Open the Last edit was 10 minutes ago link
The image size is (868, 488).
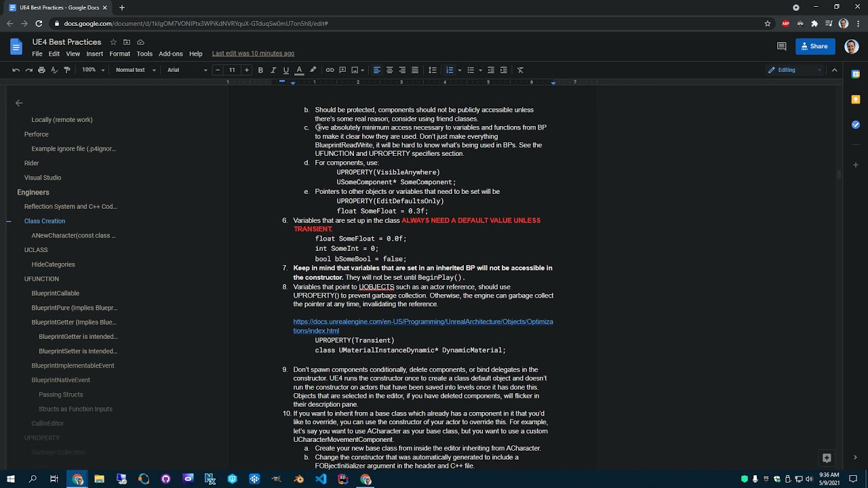[x=253, y=54]
